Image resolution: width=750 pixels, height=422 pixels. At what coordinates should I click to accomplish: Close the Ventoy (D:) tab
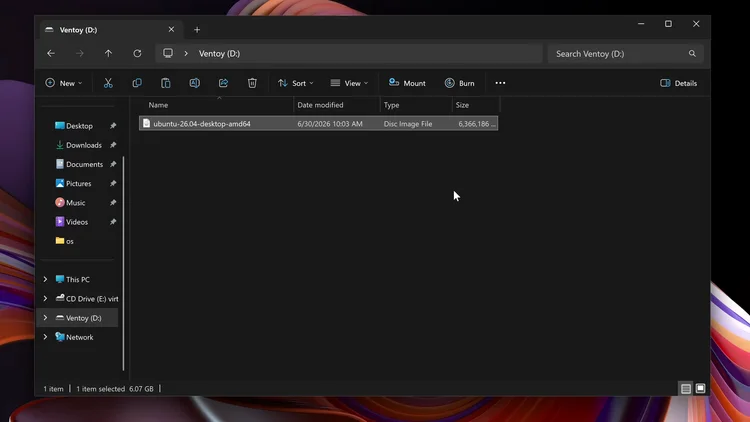tap(171, 30)
